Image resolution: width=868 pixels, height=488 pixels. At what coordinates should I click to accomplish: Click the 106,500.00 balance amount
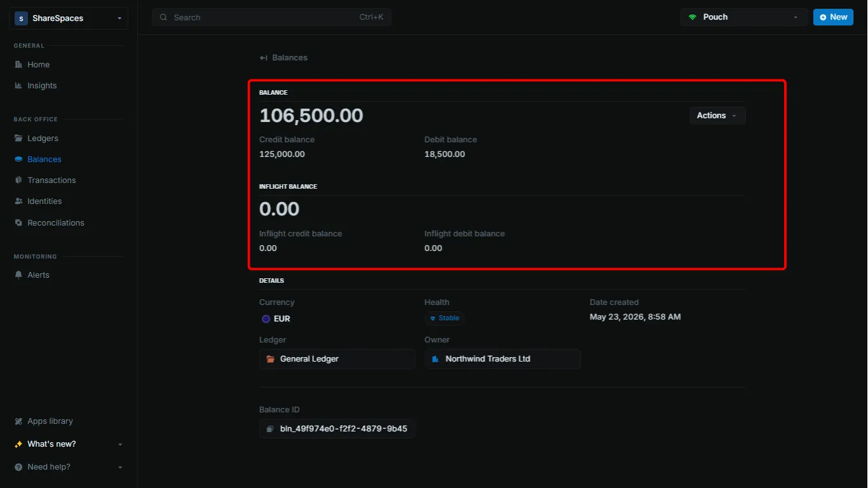pos(311,116)
